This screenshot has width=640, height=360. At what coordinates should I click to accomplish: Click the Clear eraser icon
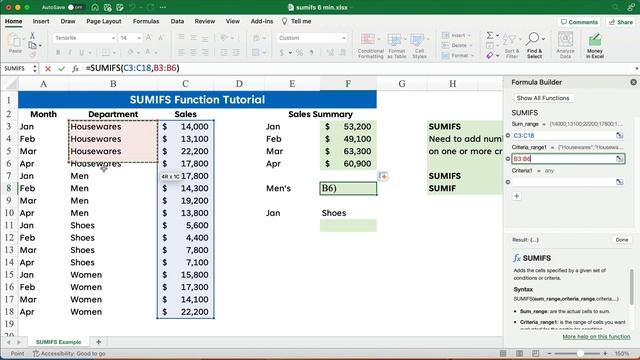(489, 56)
